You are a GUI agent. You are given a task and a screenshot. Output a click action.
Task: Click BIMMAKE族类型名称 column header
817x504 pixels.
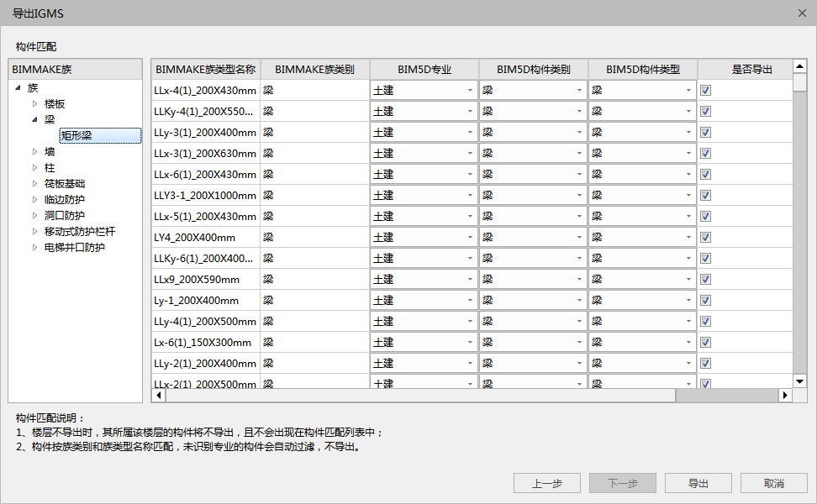(206, 69)
